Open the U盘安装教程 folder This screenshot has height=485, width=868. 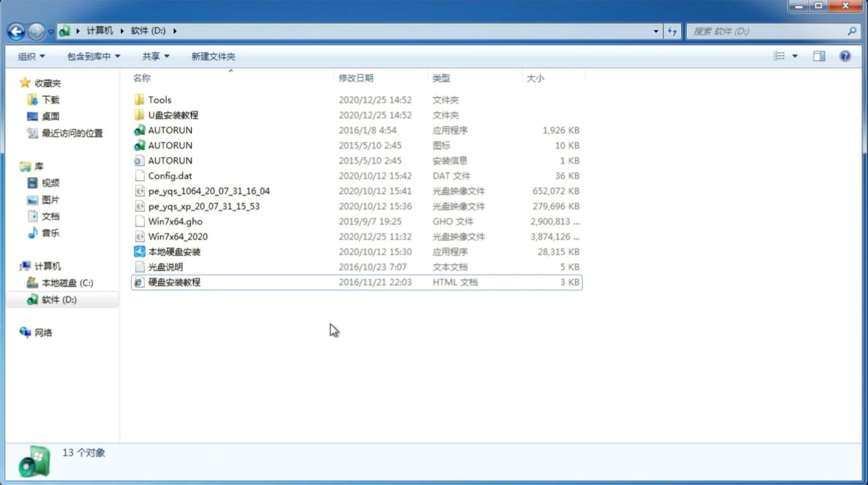coord(173,115)
